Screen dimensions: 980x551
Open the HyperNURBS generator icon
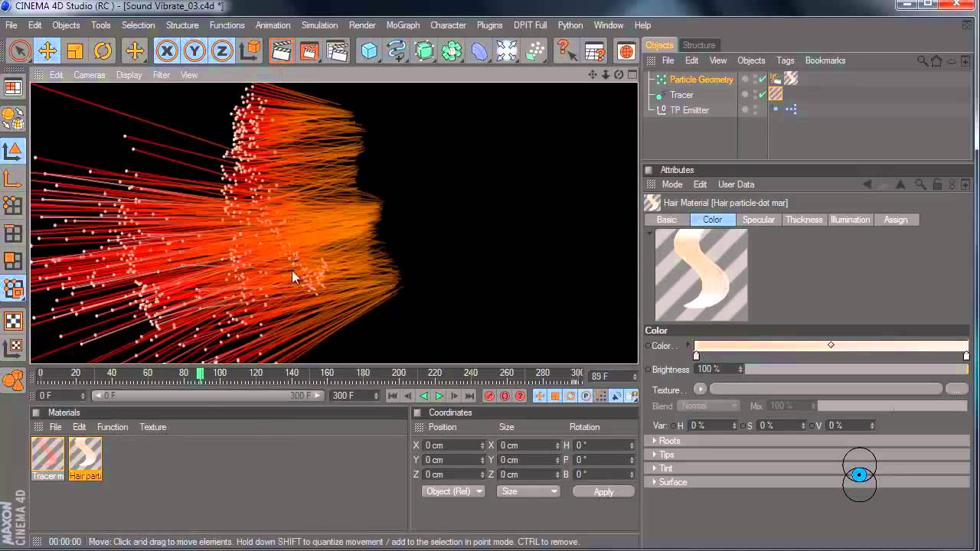[x=425, y=51]
